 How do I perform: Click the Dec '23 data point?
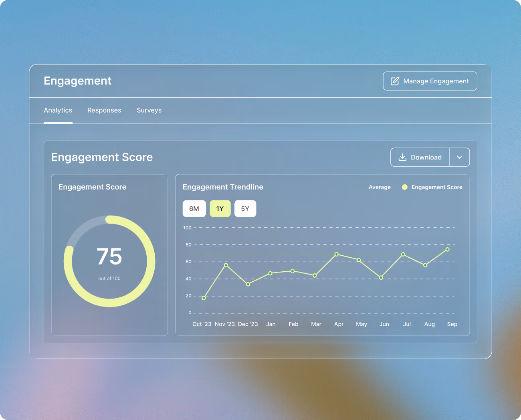(248, 284)
